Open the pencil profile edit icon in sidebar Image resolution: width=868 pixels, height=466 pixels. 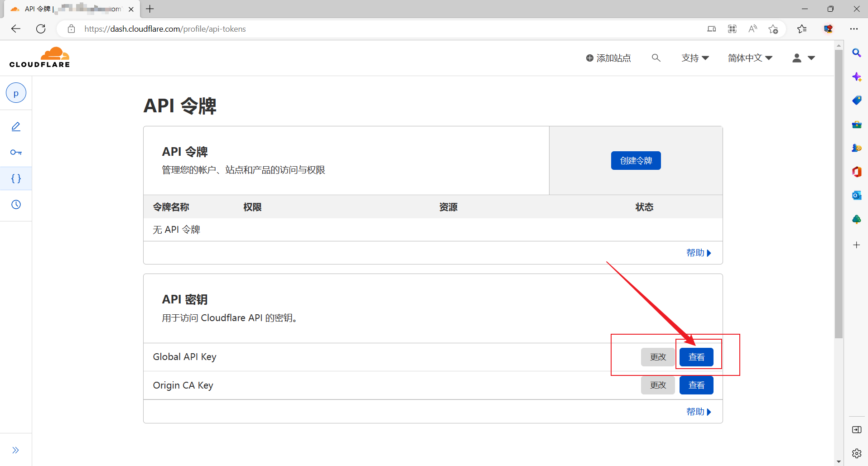pos(16,127)
